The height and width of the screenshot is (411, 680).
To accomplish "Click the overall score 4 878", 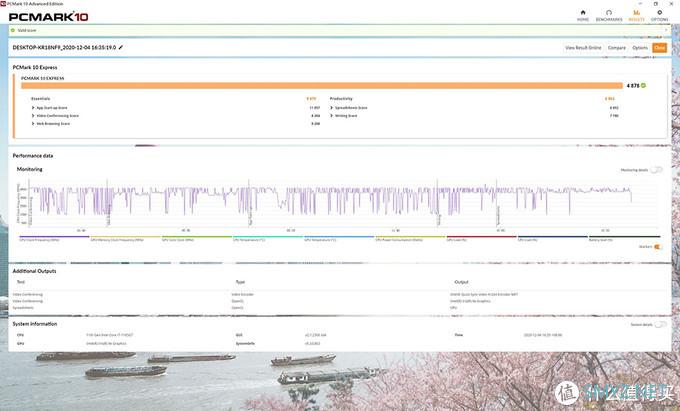I will [x=633, y=85].
